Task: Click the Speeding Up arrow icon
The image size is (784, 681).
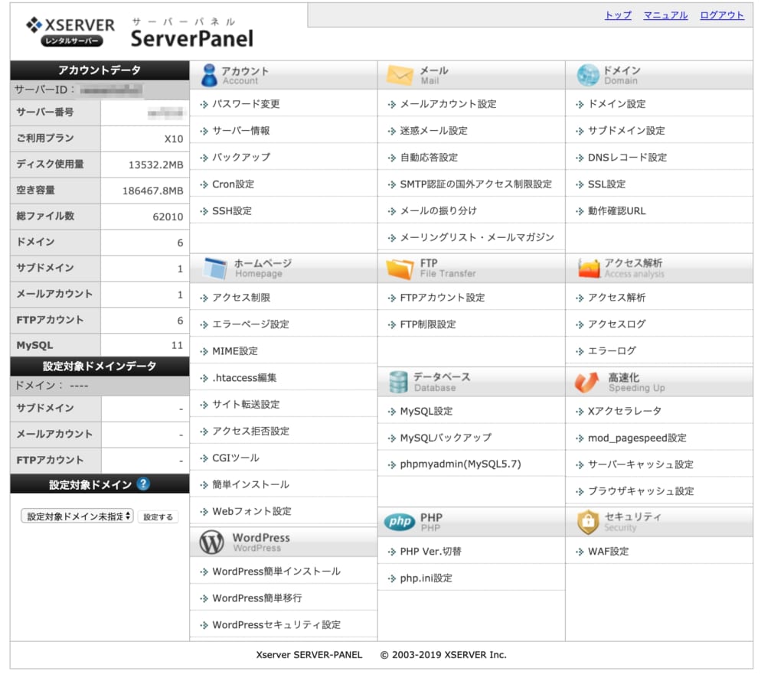Action: [x=587, y=383]
